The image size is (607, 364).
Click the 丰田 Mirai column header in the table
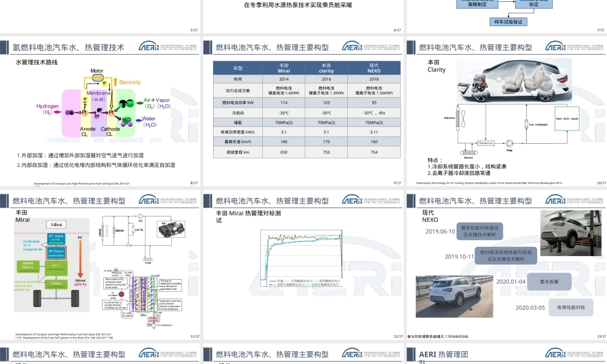click(283, 68)
